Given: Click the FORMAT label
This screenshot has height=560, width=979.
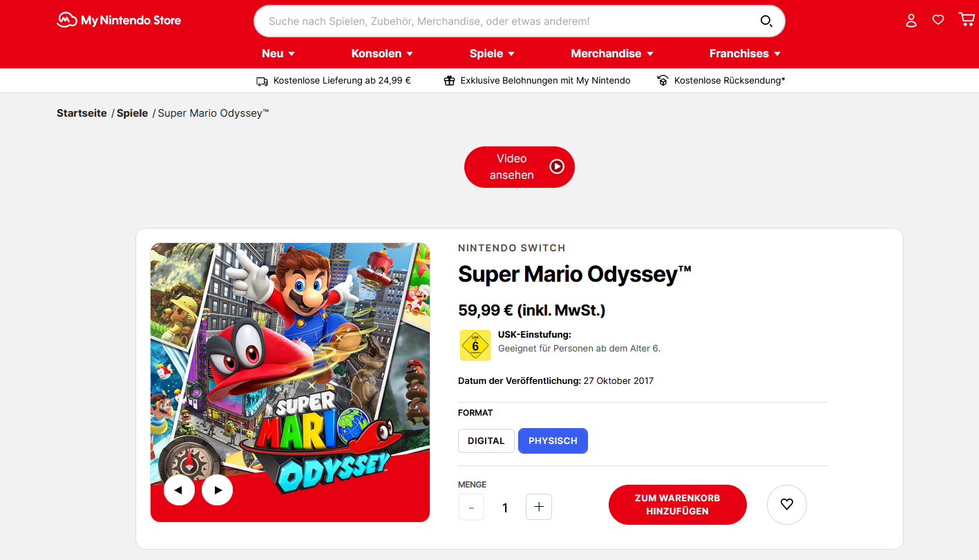Looking at the screenshot, I should [x=475, y=413].
